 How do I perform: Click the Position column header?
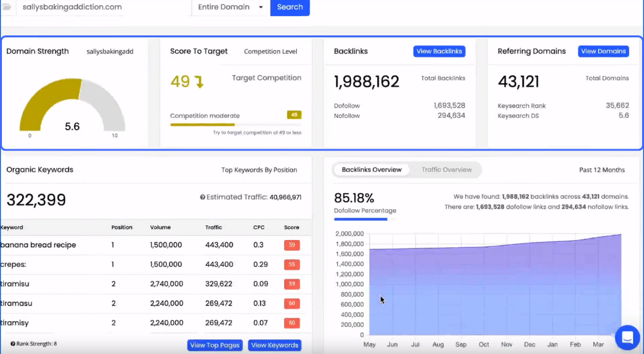coord(122,227)
